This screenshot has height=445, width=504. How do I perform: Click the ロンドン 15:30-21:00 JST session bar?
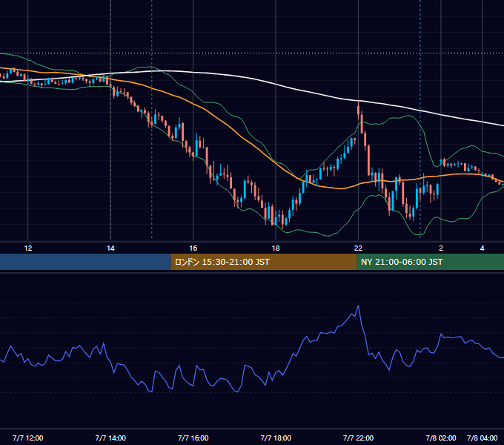[x=264, y=262]
